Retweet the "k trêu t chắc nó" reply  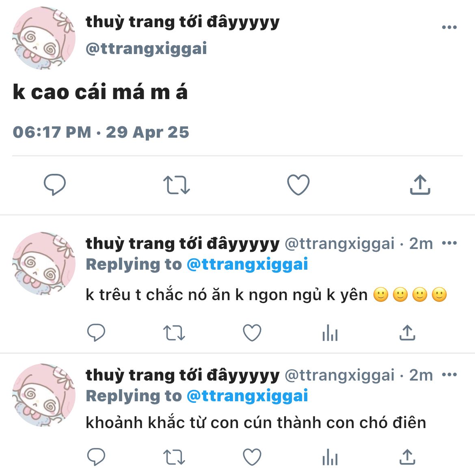click(174, 333)
